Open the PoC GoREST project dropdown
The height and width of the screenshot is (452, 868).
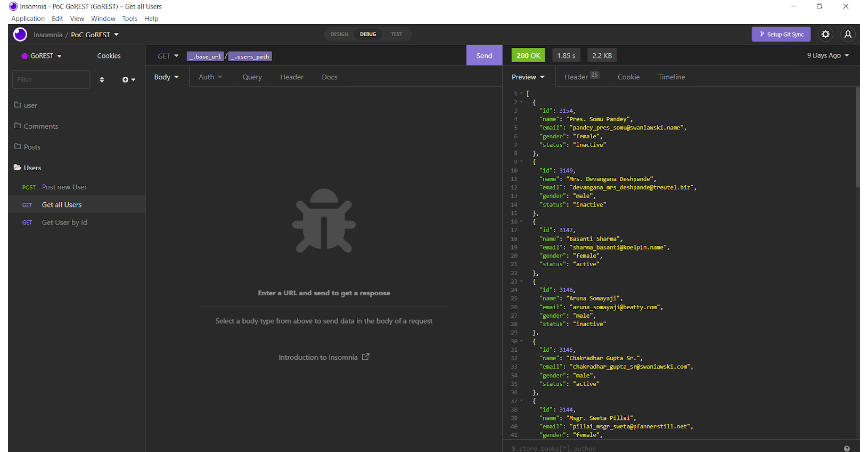95,35
